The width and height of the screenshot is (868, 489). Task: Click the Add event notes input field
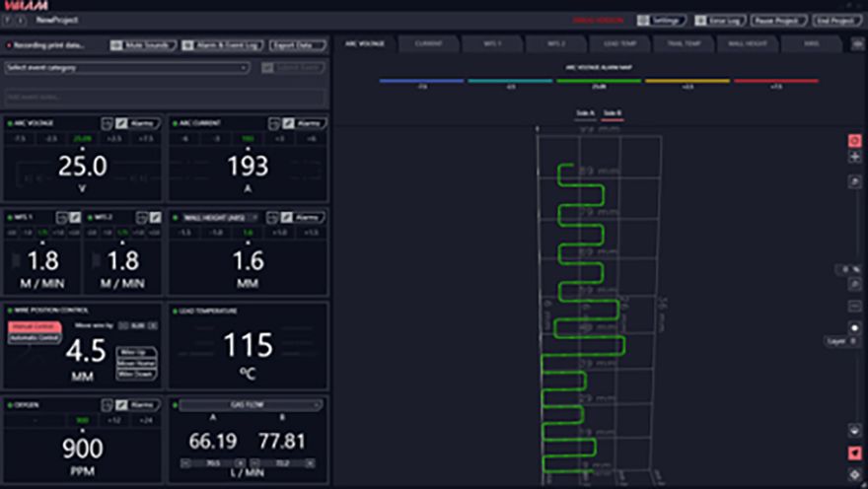pos(165,98)
